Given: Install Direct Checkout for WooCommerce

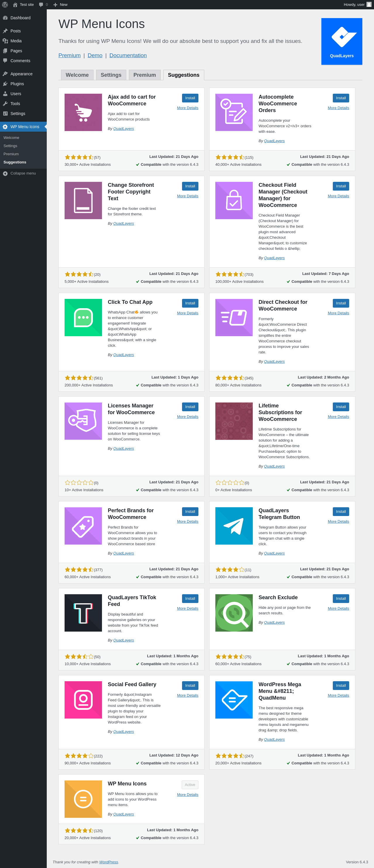Looking at the screenshot, I should pyautogui.click(x=341, y=303).
